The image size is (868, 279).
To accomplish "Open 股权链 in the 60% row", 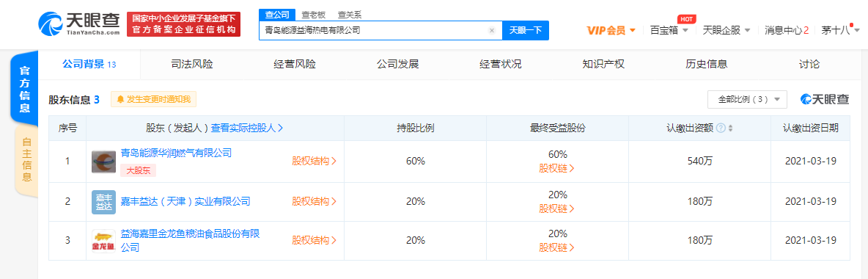I will [x=557, y=168].
